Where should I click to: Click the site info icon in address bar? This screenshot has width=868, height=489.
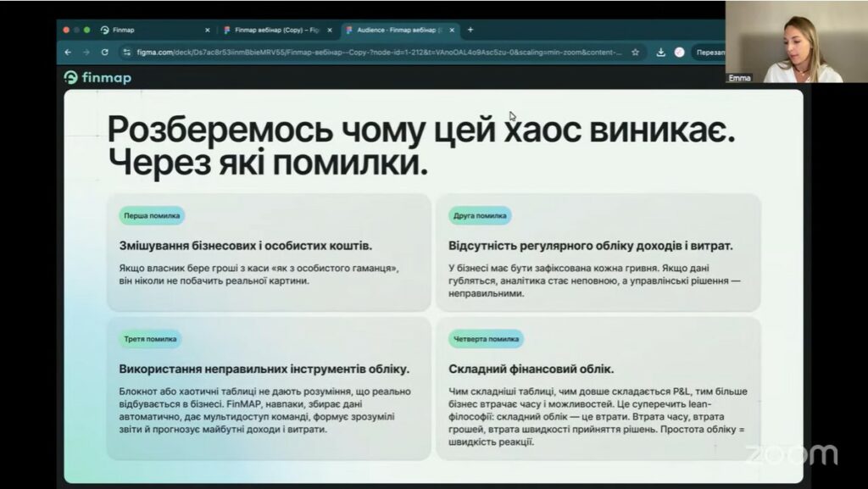point(126,52)
